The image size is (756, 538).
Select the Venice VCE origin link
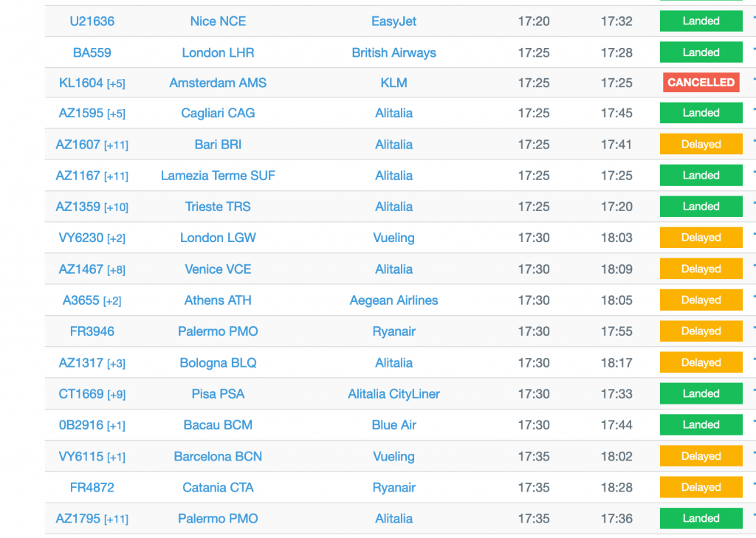tap(218, 269)
